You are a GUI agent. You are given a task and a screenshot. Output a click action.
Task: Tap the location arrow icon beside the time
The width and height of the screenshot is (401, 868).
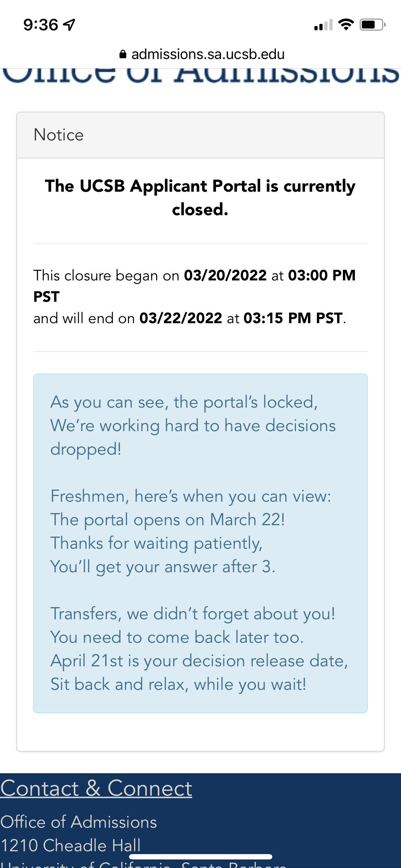69,25
